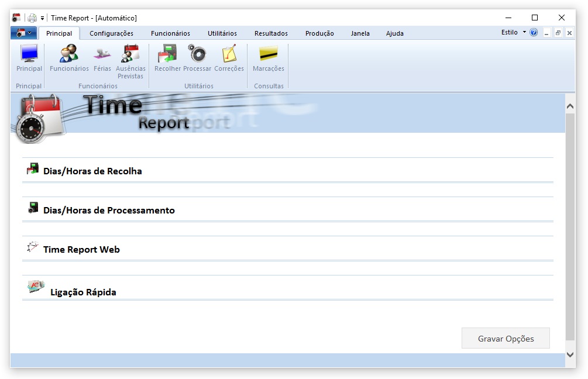The height and width of the screenshot is (379, 588).
Task: Expand Dias/Horas de Processamento section
Action: click(288, 209)
